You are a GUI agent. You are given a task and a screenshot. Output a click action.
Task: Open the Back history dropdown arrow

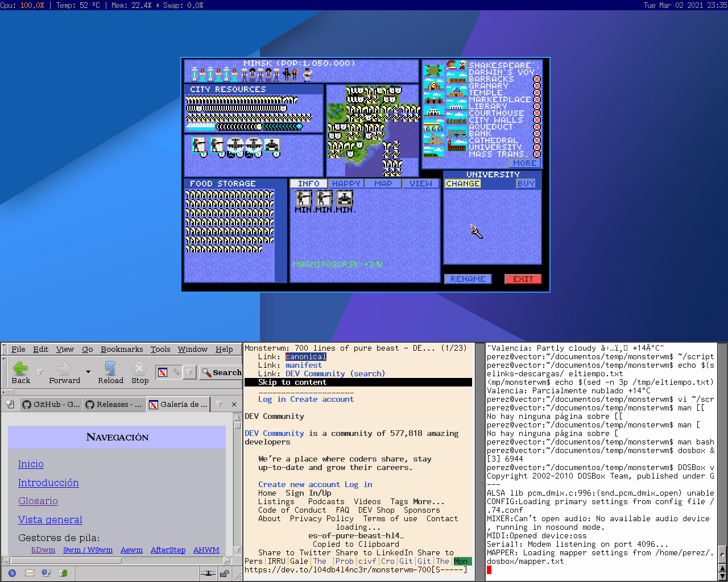click(39, 372)
